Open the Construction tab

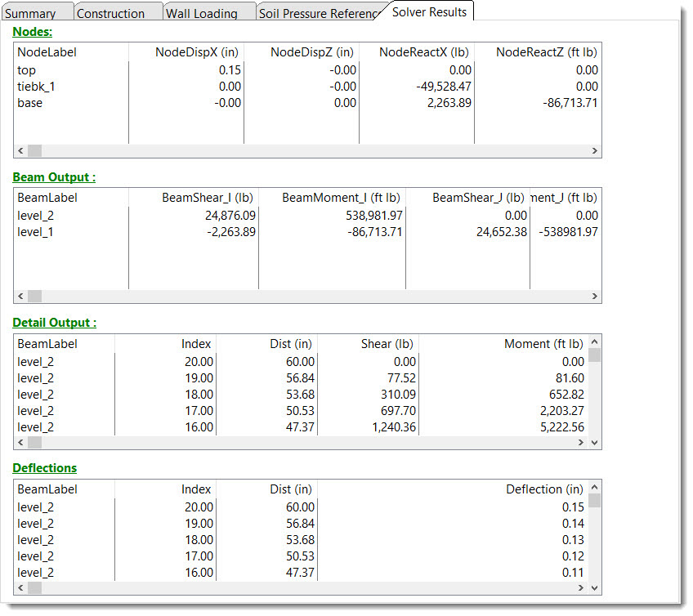[x=110, y=14]
